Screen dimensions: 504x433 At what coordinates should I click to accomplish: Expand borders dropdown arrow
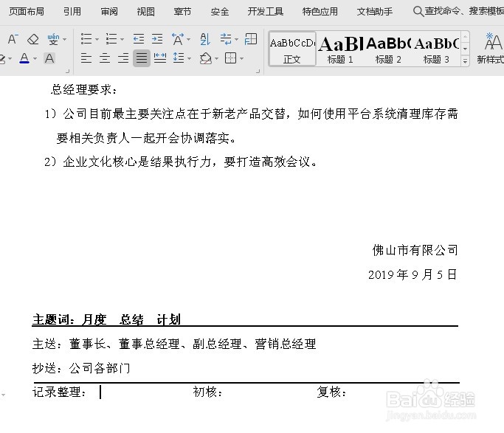[242, 59]
